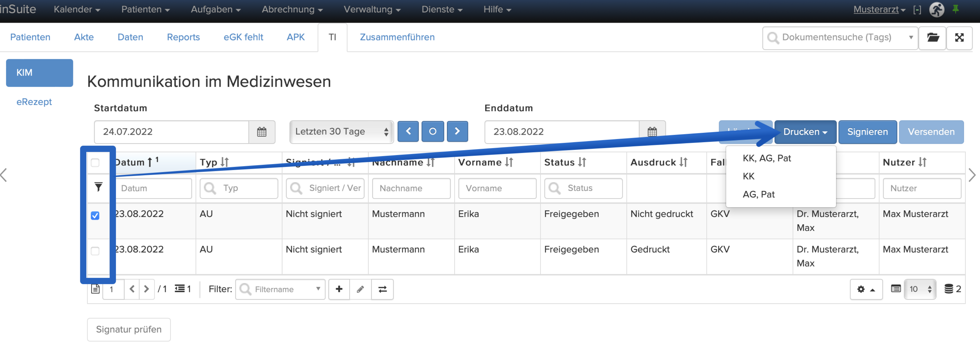
Task: Click the rows-per-page list icon
Action: pyautogui.click(x=896, y=289)
